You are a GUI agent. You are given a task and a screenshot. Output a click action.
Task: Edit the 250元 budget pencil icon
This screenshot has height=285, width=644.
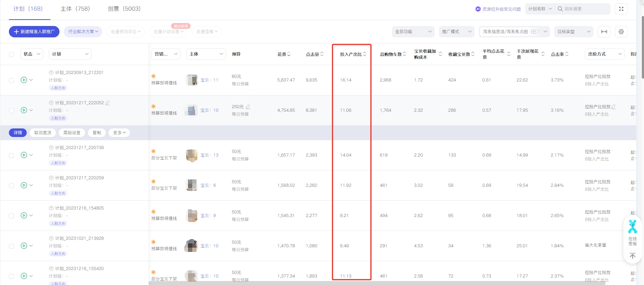248,107
